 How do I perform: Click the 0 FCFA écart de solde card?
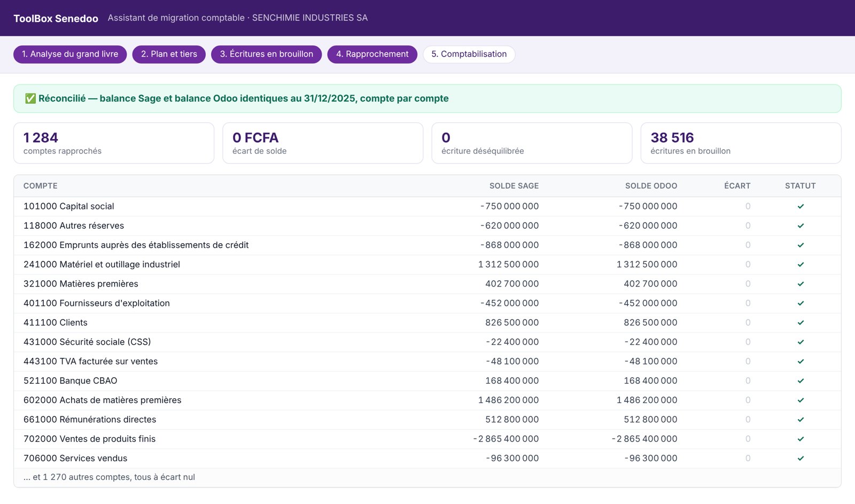(323, 143)
